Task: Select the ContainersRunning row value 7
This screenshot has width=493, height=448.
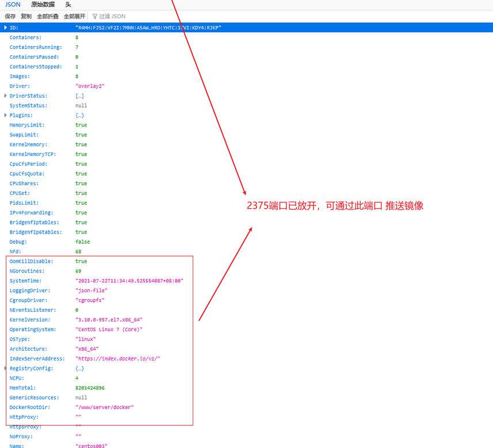Action: point(77,47)
